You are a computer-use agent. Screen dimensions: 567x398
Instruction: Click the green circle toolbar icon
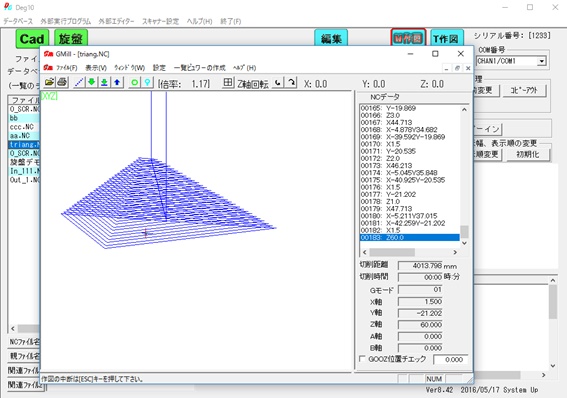click(x=134, y=82)
